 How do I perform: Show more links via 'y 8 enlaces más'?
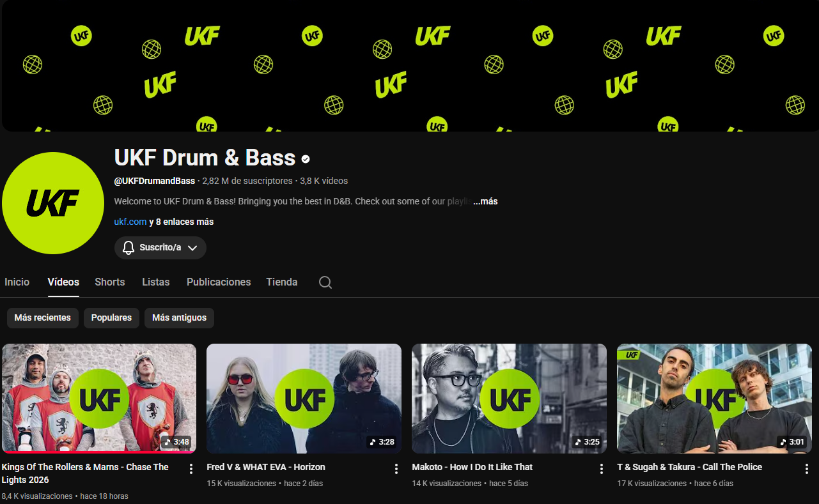(182, 222)
